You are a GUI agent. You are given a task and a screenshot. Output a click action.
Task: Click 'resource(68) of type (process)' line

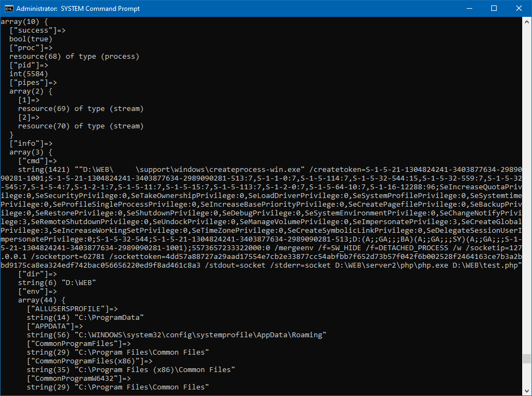(x=74, y=57)
